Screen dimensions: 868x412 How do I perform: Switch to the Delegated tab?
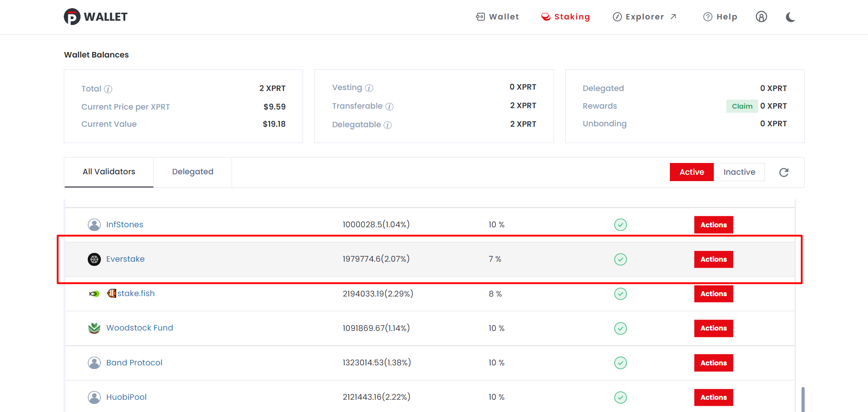[193, 172]
